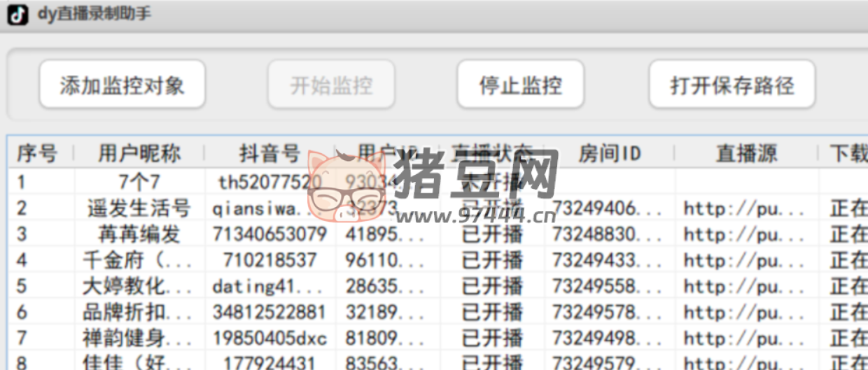Select the 苒苒编发 nickname cell
868x370 pixels.
point(139,234)
